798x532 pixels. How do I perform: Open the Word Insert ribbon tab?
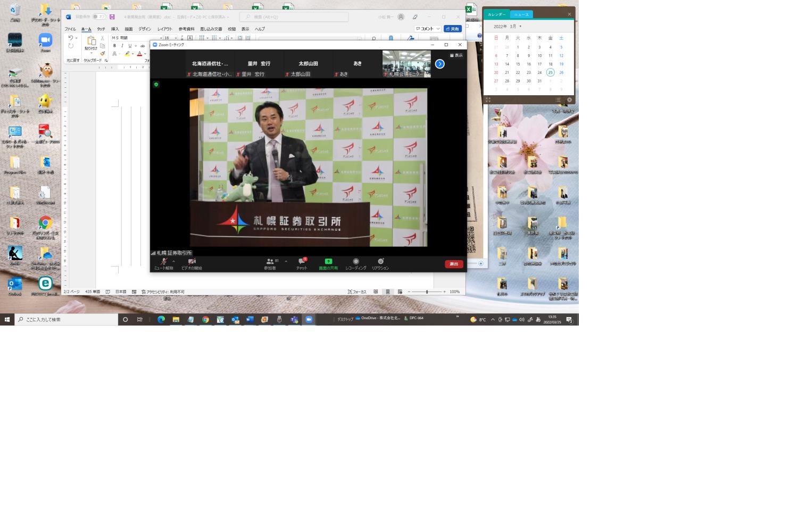pyautogui.click(x=115, y=29)
